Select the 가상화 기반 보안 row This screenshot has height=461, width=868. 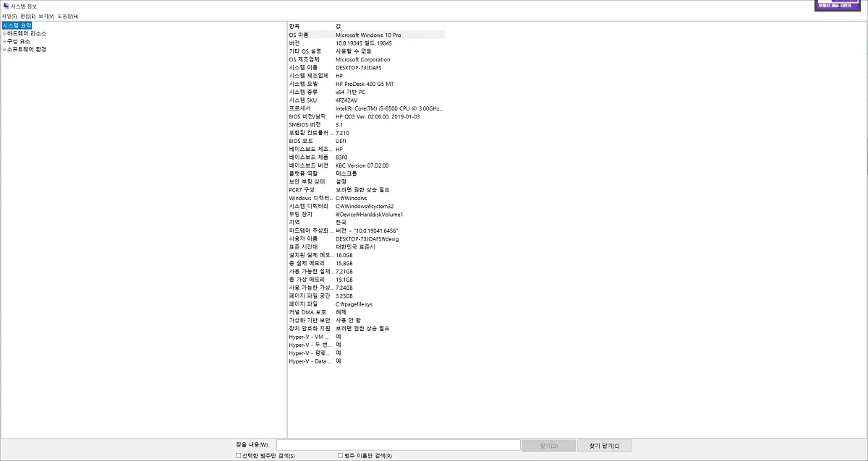[367, 320]
